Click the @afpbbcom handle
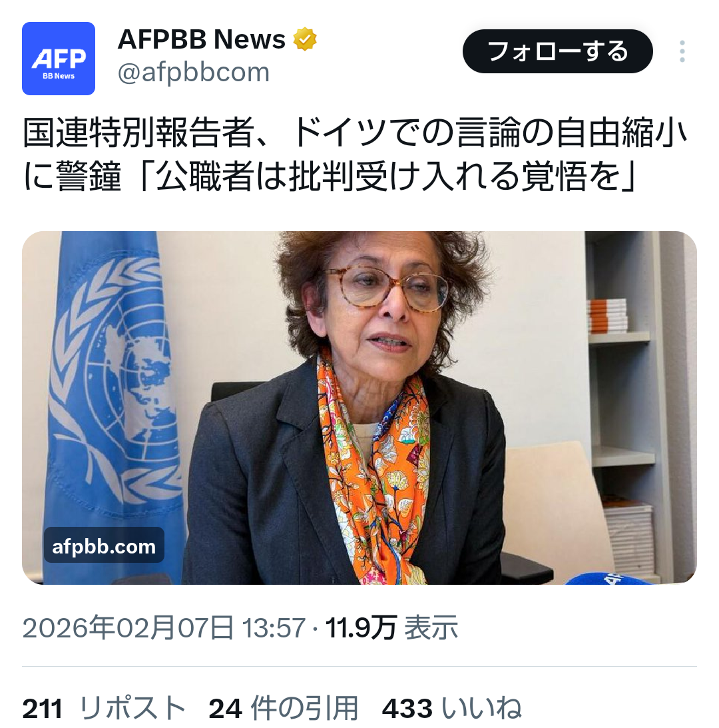Screen dimensions: 719x728 tap(194, 73)
